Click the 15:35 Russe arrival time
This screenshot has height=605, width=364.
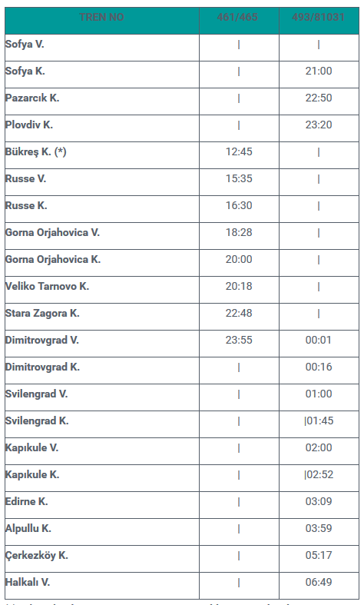[x=239, y=178]
